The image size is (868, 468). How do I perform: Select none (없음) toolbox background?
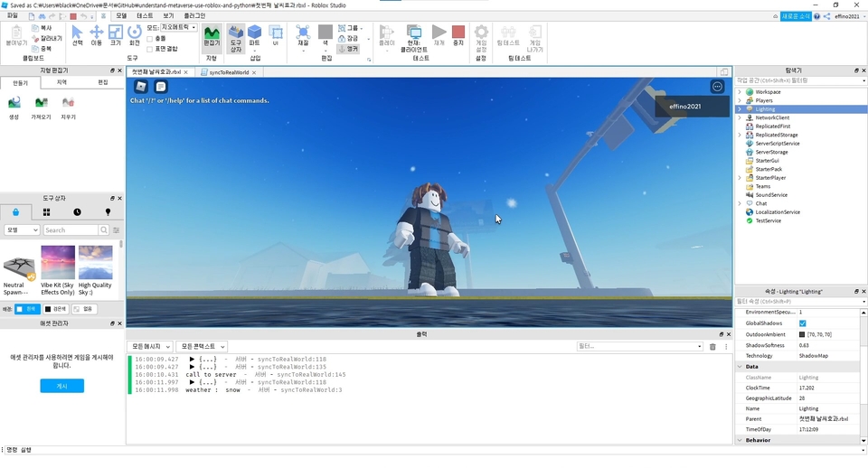pyautogui.click(x=83, y=309)
